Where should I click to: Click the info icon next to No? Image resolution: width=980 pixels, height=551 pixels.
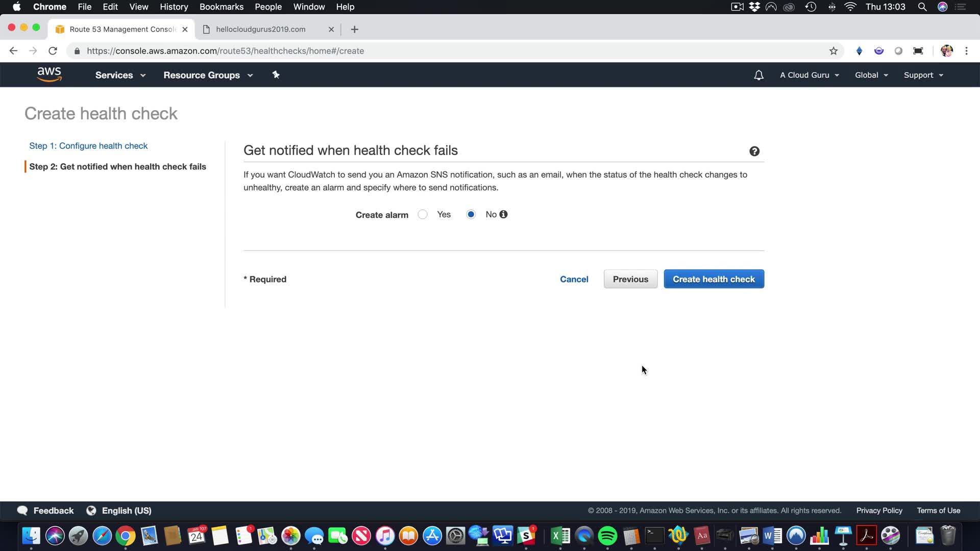[503, 214]
